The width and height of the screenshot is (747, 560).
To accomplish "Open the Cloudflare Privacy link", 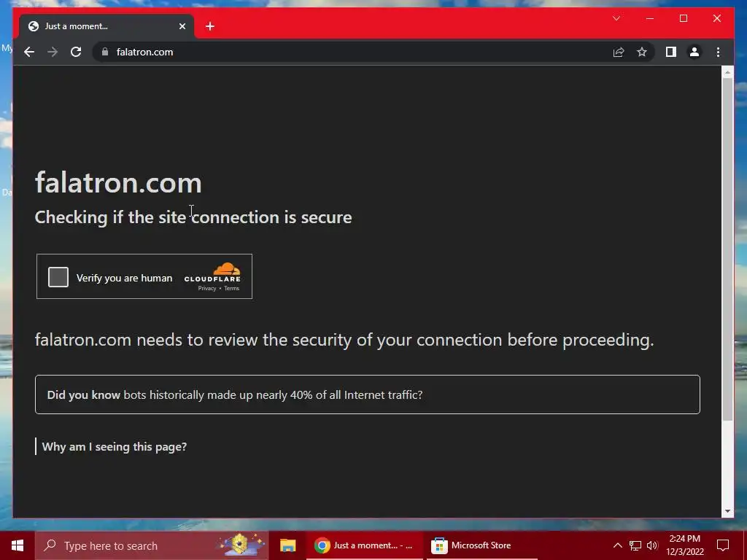I will (207, 289).
